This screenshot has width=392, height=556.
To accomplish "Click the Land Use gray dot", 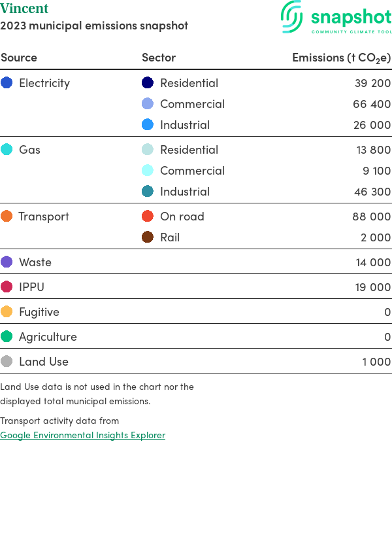I will [7, 362].
